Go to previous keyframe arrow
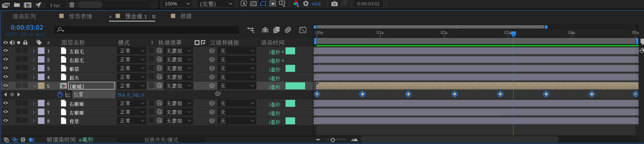This screenshot has height=144, width=644. pos(5,94)
